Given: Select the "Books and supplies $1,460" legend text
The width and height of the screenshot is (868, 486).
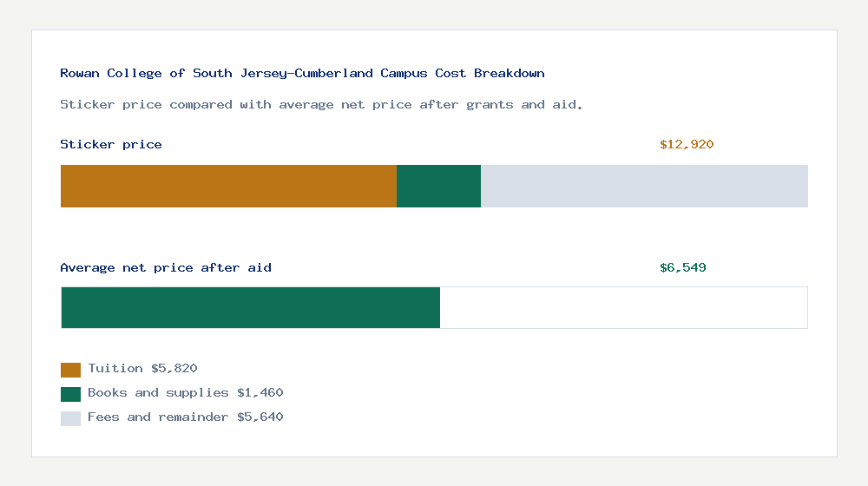Looking at the screenshot, I should coord(185,393).
